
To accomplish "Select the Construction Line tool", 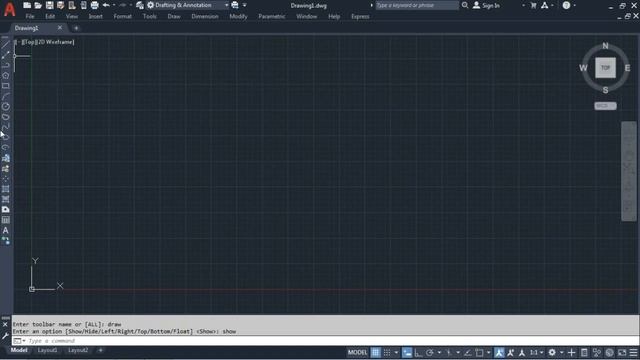I will coord(5,55).
